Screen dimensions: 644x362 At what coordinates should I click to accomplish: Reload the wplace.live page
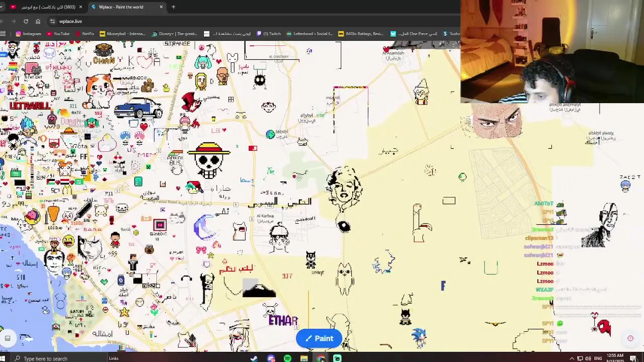pyautogui.click(x=26, y=21)
